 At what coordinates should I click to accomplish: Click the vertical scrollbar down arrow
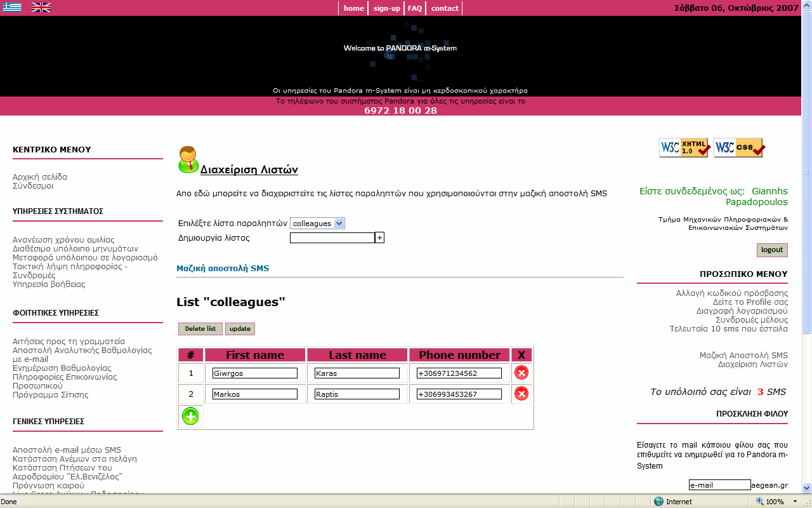pyautogui.click(x=807, y=489)
